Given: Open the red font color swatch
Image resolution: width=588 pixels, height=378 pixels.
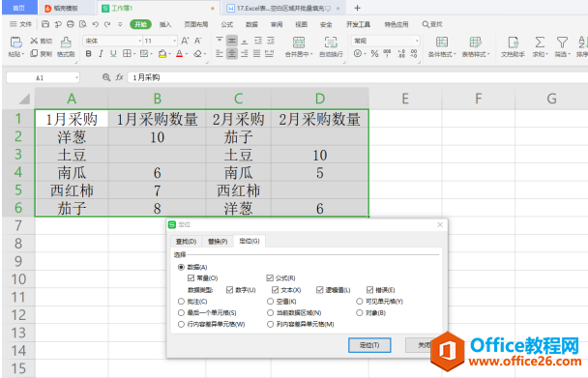Looking at the screenshot, I should (x=180, y=54).
